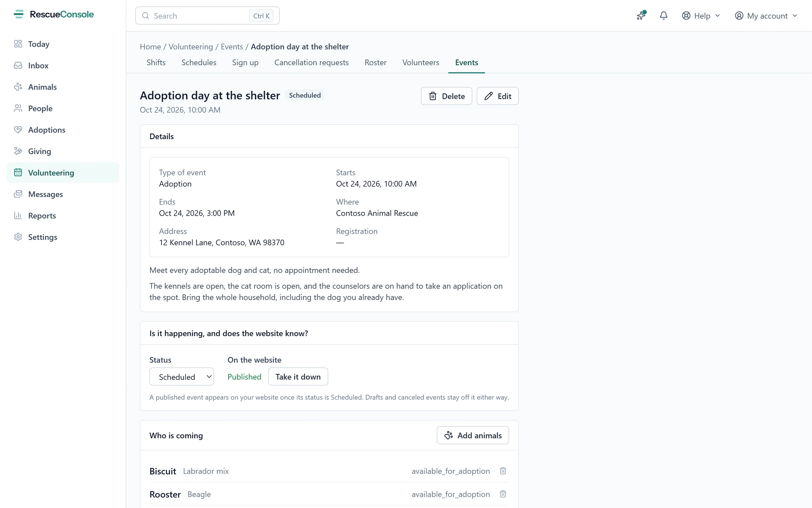This screenshot has height=508, width=812.
Task: Open the Cancellation requests tab
Action: [x=311, y=62]
